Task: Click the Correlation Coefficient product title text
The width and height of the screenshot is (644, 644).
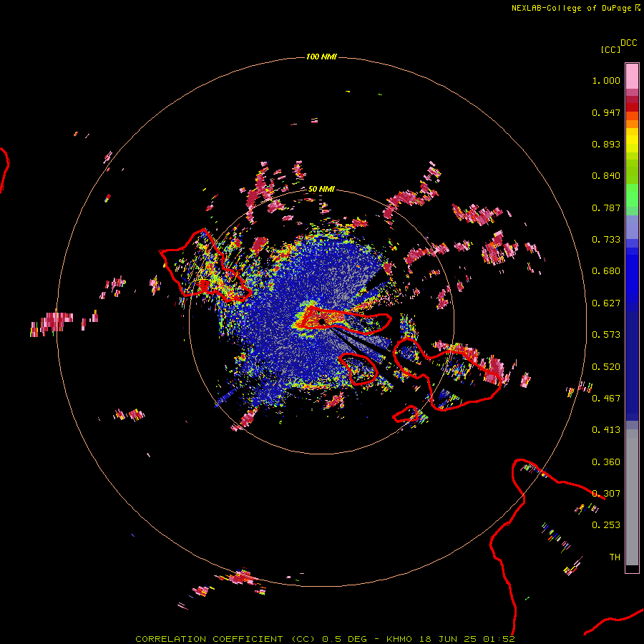Action: point(225,639)
